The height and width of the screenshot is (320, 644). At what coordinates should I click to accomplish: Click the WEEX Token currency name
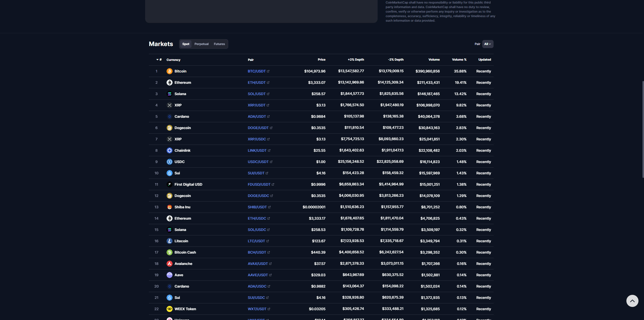point(185,309)
